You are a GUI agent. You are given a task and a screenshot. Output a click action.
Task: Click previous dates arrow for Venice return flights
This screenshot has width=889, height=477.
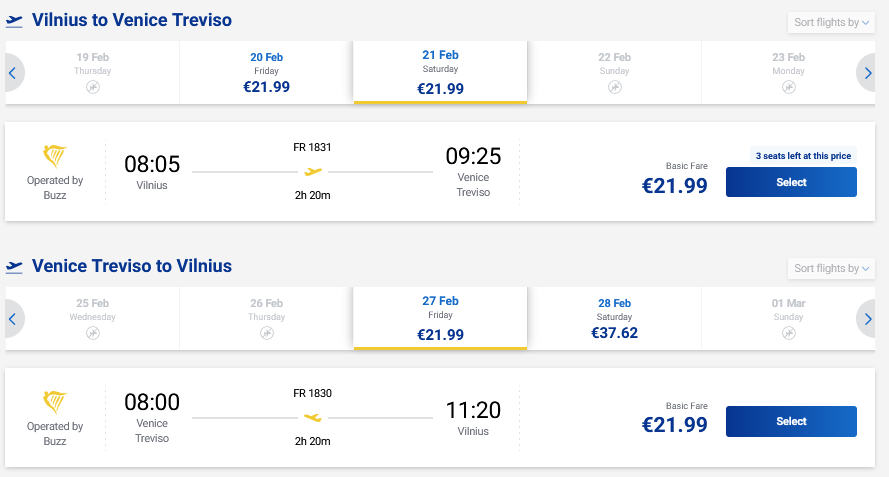(x=13, y=319)
